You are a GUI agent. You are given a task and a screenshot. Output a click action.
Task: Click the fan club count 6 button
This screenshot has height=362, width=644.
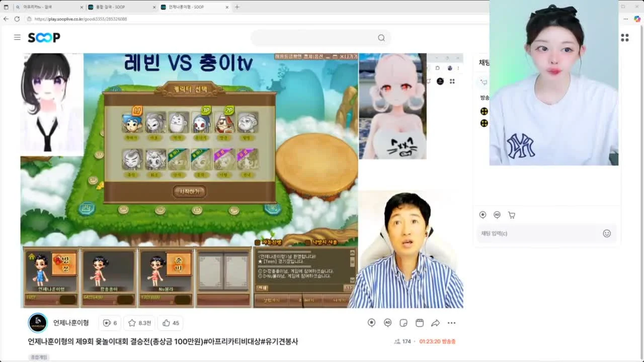[110, 323]
